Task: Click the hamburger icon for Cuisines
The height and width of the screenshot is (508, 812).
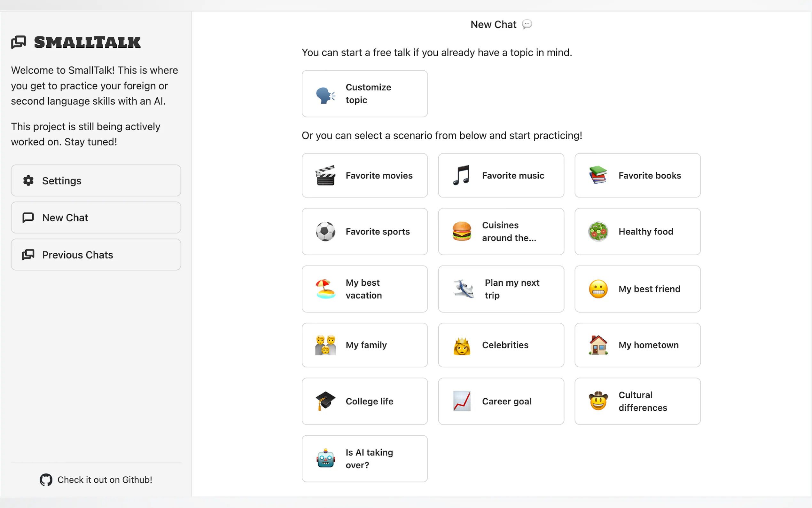Action: click(x=462, y=232)
